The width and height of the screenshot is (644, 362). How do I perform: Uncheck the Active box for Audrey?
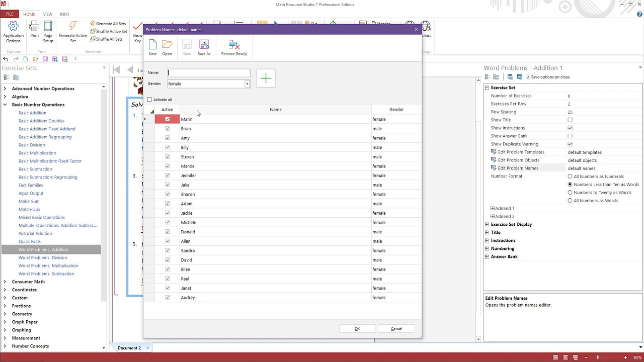click(x=168, y=298)
